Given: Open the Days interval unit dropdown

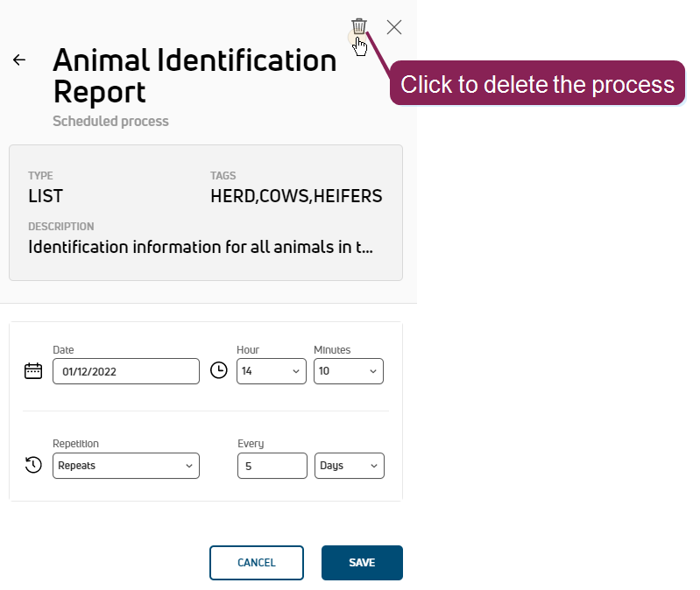Looking at the screenshot, I should pyautogui.click(x=349, y=466).
